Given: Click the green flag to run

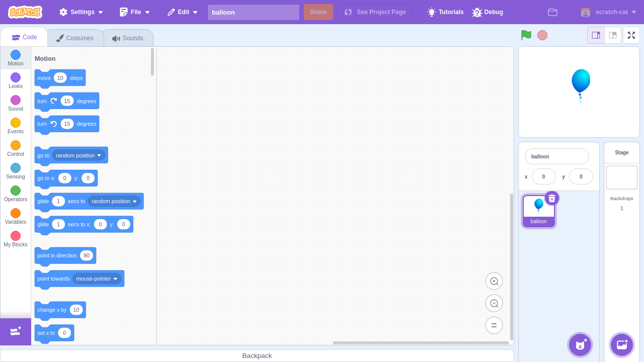Looking at the screenshot, I should 526,35.
